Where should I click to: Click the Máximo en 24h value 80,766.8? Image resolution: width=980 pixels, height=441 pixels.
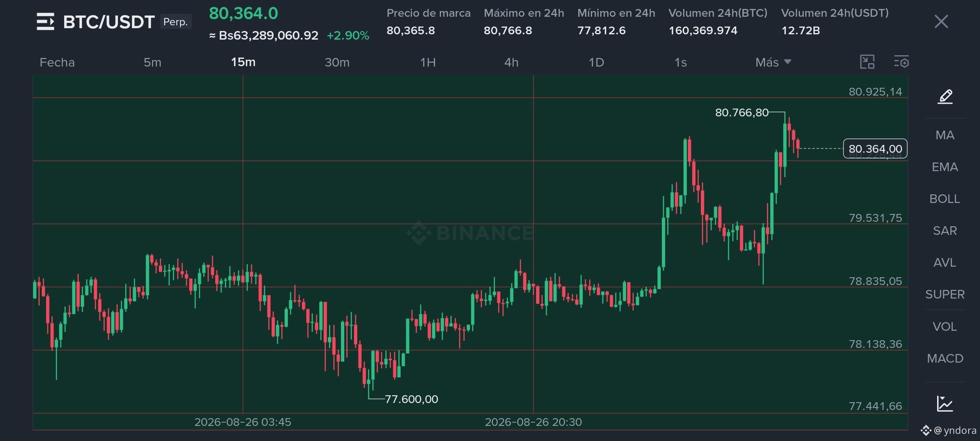click(x=508, y=31)
